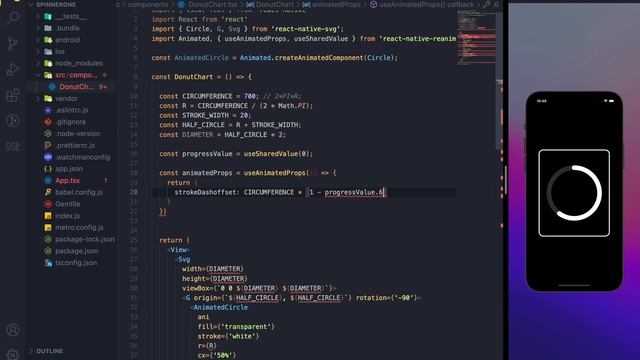Open the .gitignore file

71,122
